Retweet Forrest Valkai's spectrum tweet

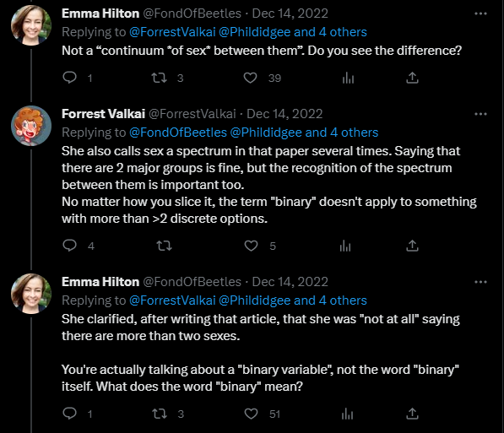(164, 246)
